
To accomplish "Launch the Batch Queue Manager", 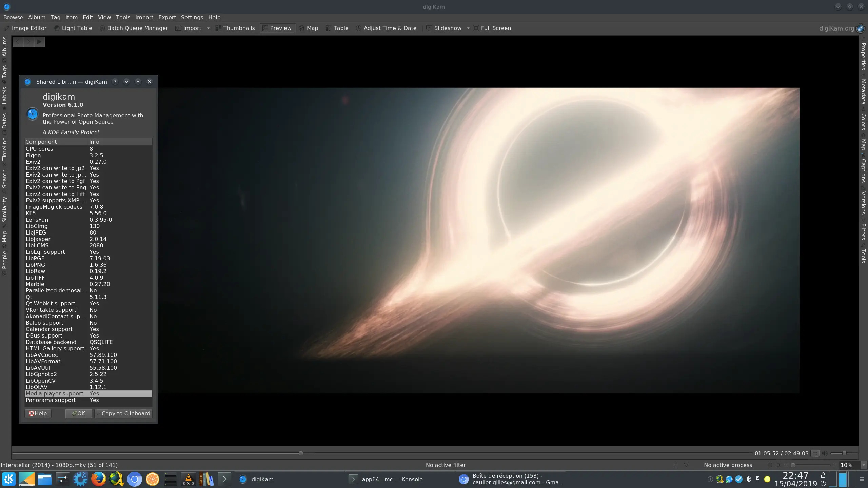I will coord(134,28).
